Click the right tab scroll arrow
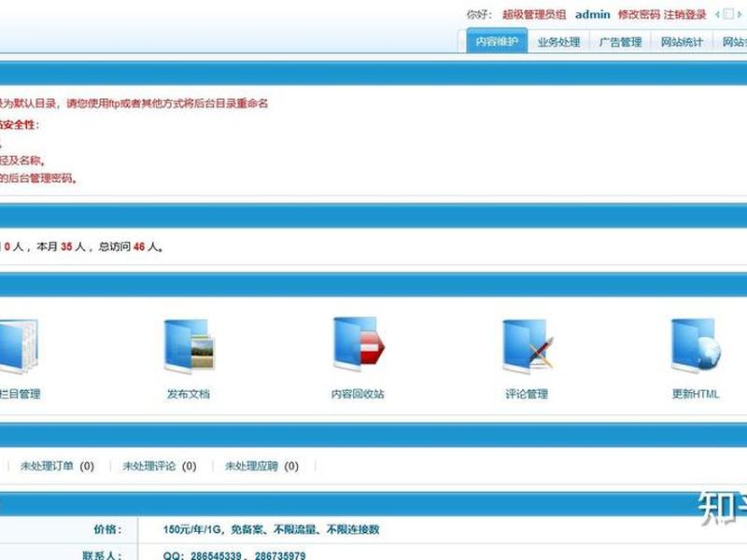The height and width of the screenshot is (560, 747). pos(740,14)
